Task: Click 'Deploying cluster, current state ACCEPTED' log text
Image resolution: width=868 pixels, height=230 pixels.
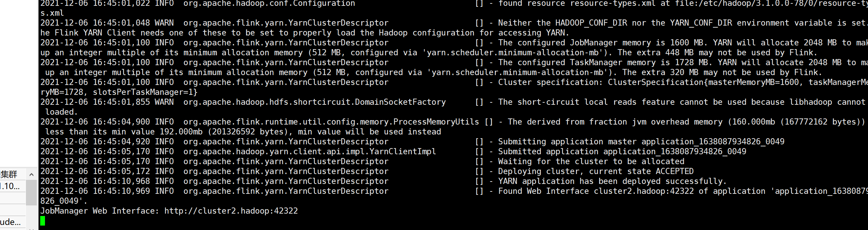Action: [596, 171]
